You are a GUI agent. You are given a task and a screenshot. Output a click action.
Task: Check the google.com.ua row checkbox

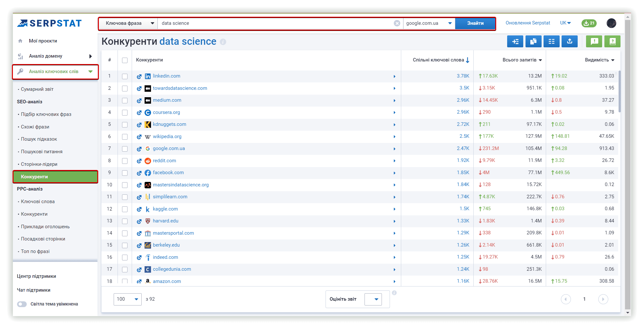click(125, 149)
